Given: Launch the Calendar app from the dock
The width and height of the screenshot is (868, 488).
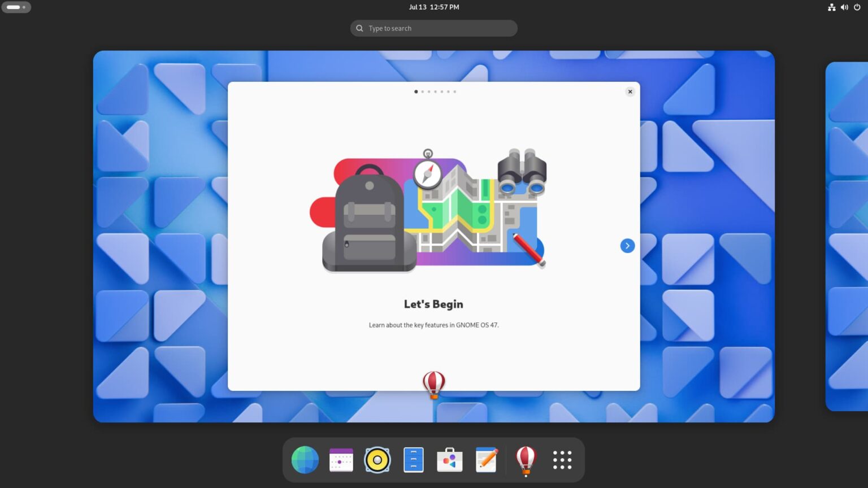Looking at the screenshot, I should (341, 460).
